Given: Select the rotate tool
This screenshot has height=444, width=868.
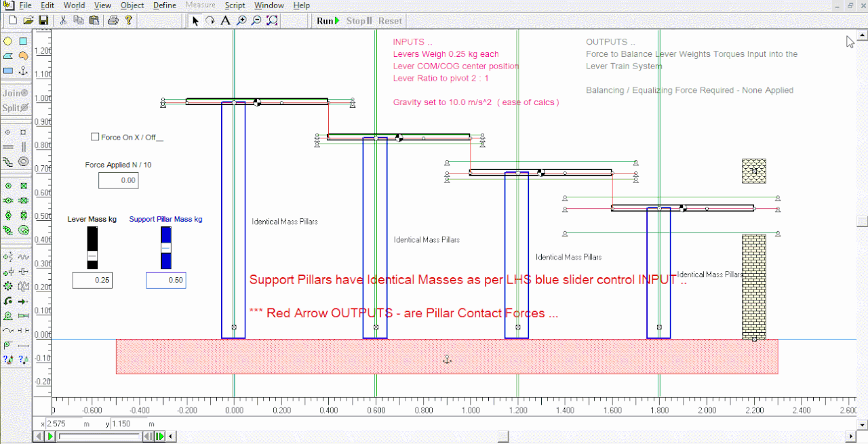Looking at the screenshot, I should [210, 20].
